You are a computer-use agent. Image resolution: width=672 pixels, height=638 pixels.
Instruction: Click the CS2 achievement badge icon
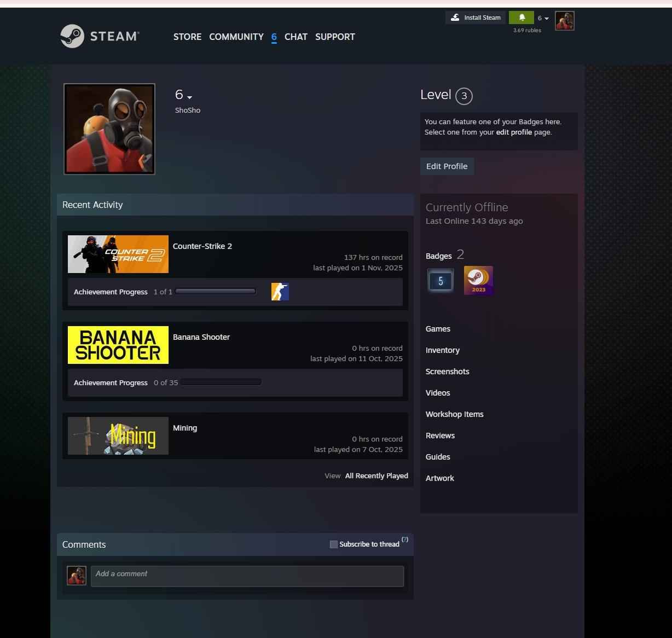tap(279, 291)
